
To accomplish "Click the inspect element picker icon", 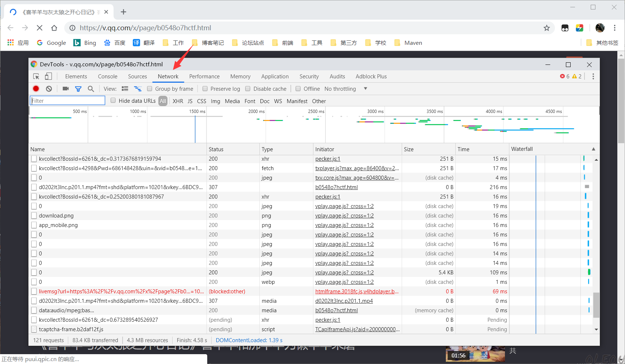I will tap(36, 77).
